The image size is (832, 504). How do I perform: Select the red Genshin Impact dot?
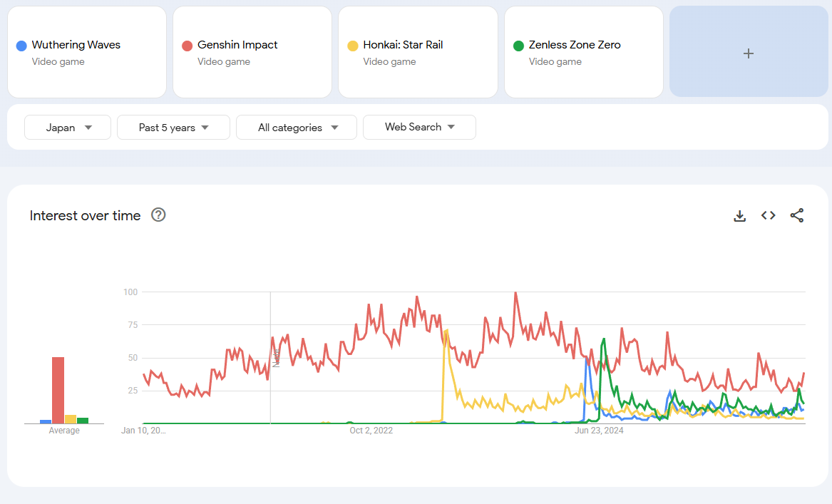[187, 46]
